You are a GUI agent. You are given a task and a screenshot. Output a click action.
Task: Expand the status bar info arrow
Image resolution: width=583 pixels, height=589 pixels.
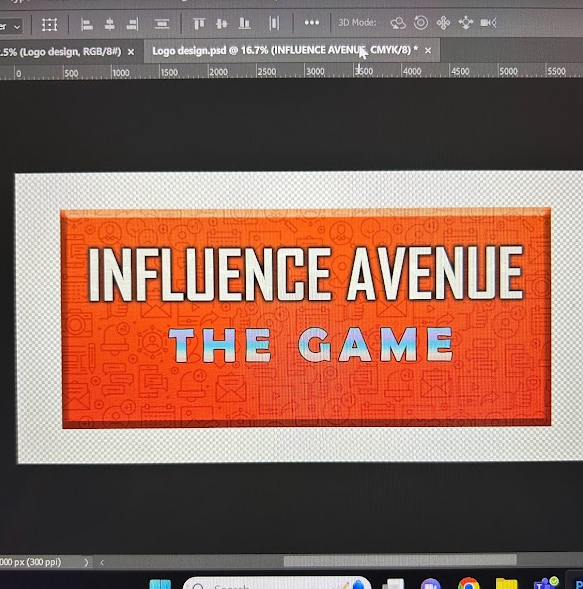(x=86, y=562)
